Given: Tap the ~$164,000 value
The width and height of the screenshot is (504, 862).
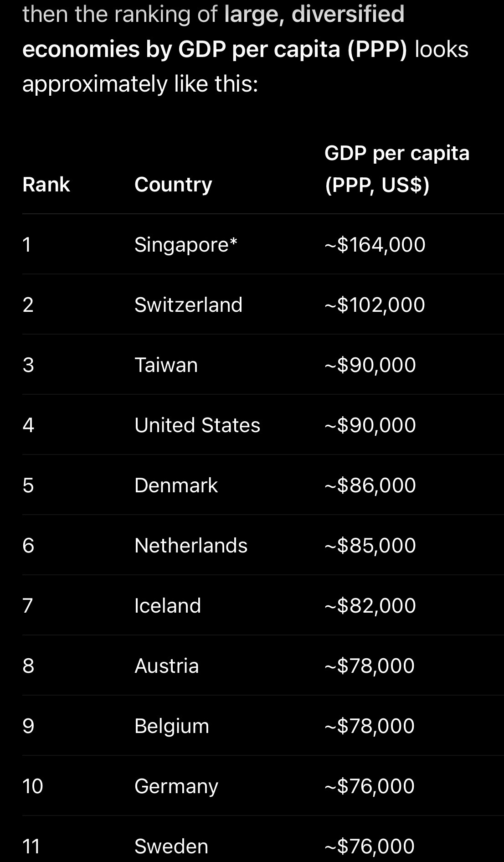Looking at the screenshot, I should coord(375,245).
